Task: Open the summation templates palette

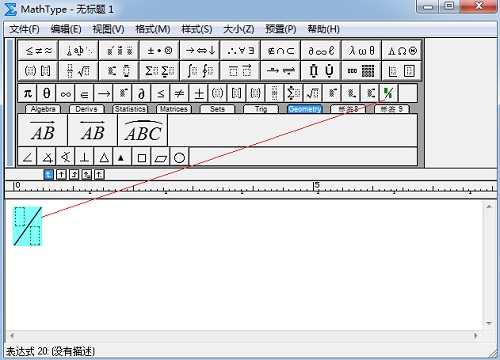Action: point(159,71)
